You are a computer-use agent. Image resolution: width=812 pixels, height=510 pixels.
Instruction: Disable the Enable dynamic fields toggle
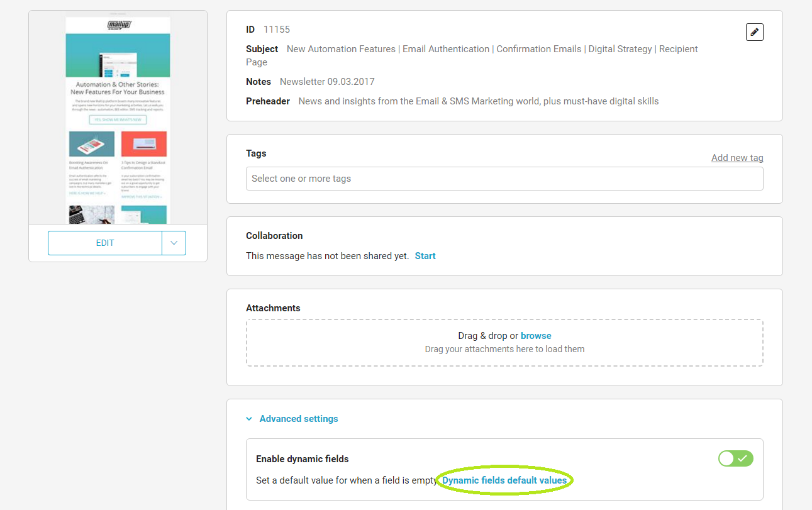pyautogui.click(x=735, y=458)
